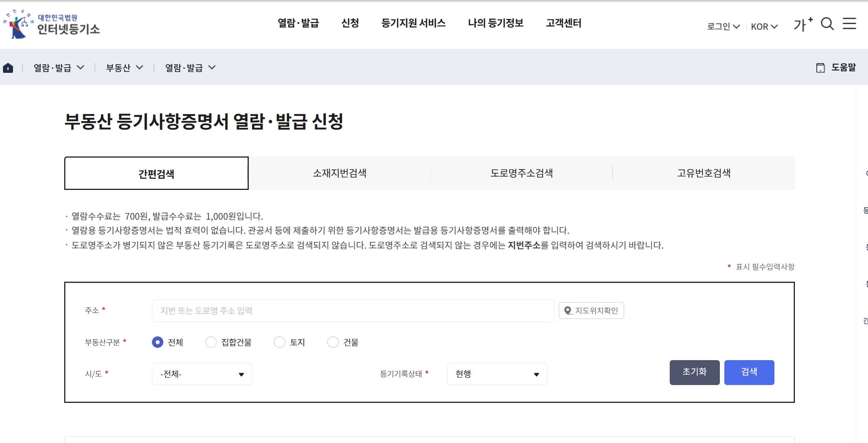Select the 건물 property type
868x443 pixels.
pos(333,342)
